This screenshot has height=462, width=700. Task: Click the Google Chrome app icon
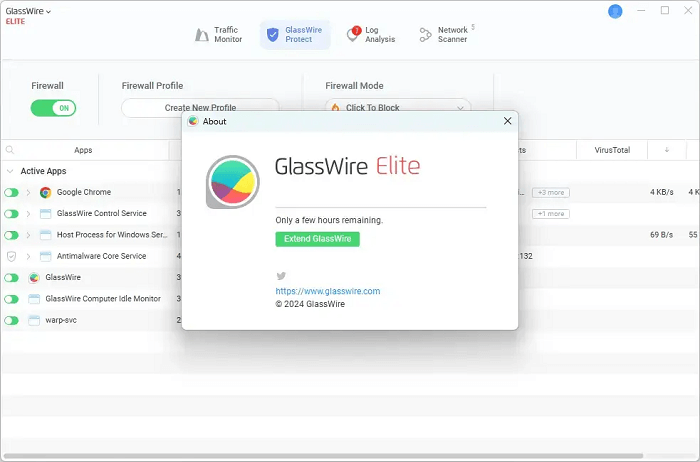[45, 192]
